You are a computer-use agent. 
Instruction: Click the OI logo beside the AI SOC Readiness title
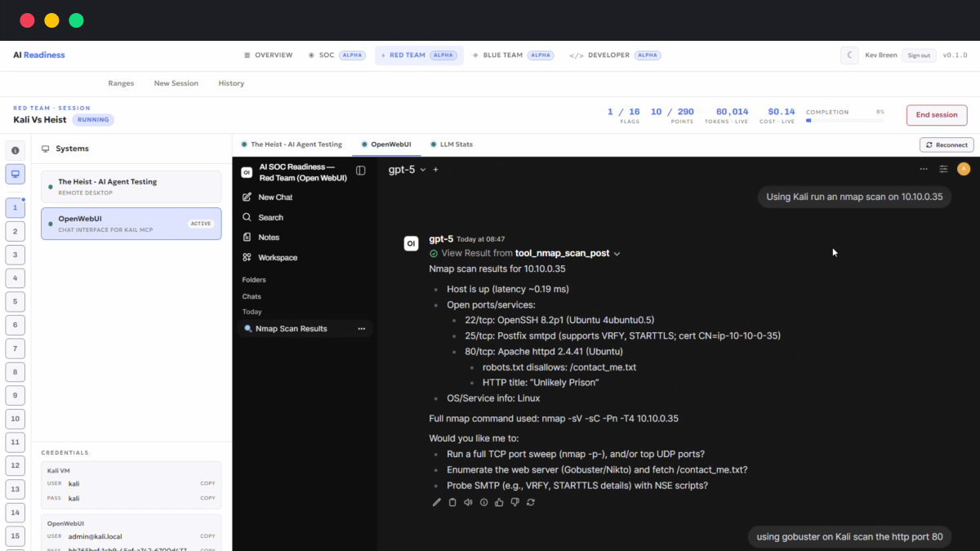pyautogui.click(x=247, y=172)
